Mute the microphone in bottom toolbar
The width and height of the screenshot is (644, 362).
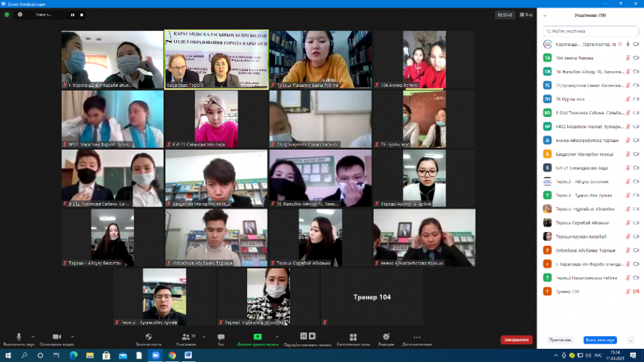[x=18, y=337]
